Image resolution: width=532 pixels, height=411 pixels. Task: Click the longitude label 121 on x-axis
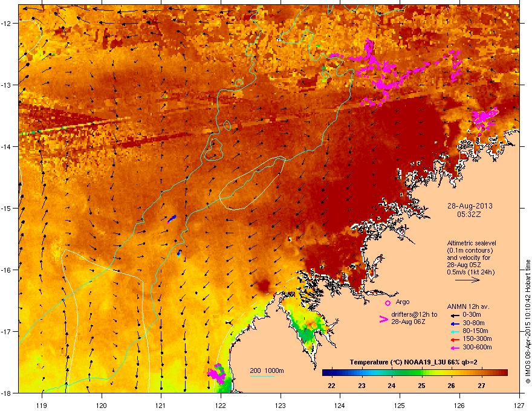161,405
